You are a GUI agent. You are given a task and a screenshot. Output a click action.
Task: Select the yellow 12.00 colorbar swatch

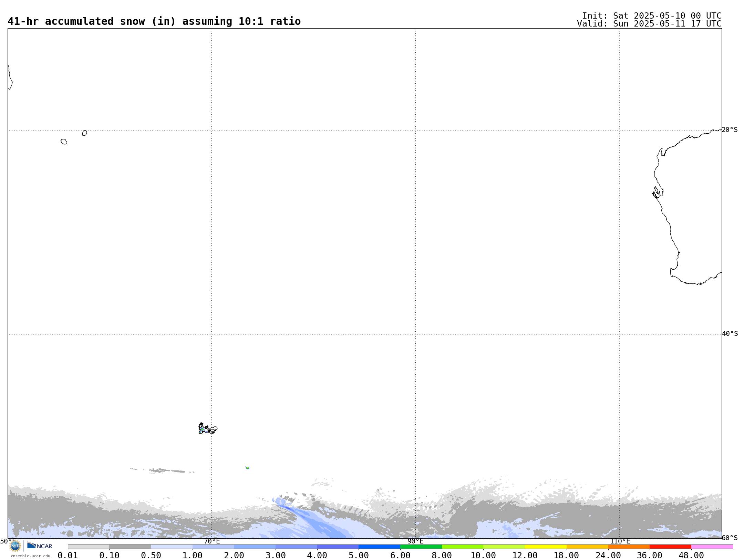click(x=546, y=547)
